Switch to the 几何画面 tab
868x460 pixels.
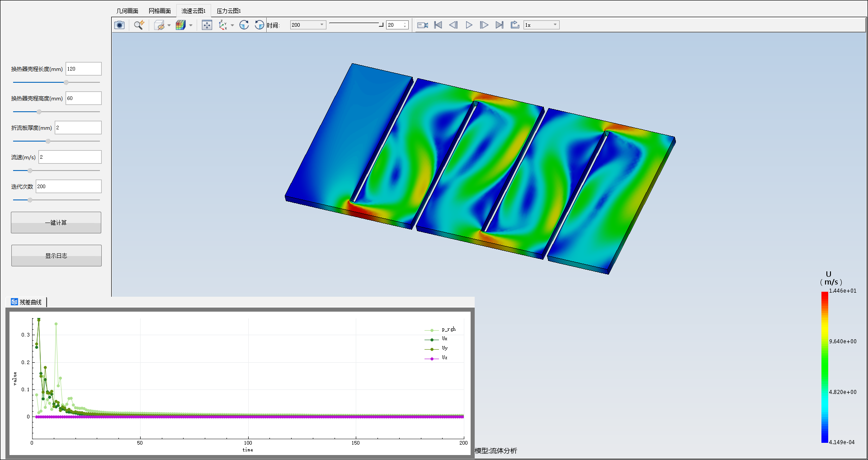[x=127, y=11]
